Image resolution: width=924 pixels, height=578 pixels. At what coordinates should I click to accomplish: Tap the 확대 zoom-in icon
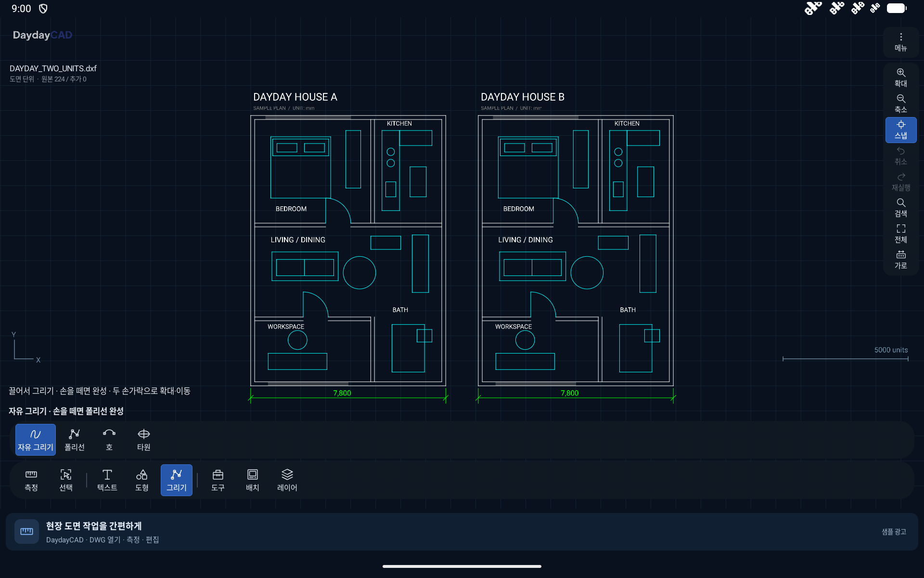(901, 78)
